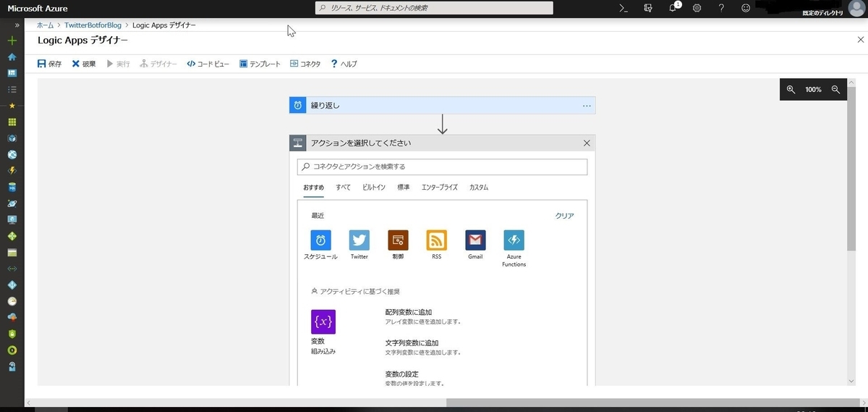This screenshot has width=868, height=412.
Task: Click the Discard (破棄) toolbar button
Action: (84, 64)
